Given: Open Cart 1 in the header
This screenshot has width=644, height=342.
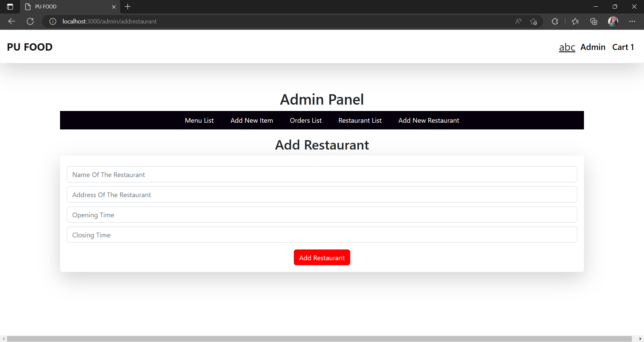Looking at the screenshot, I should [623, 47].
